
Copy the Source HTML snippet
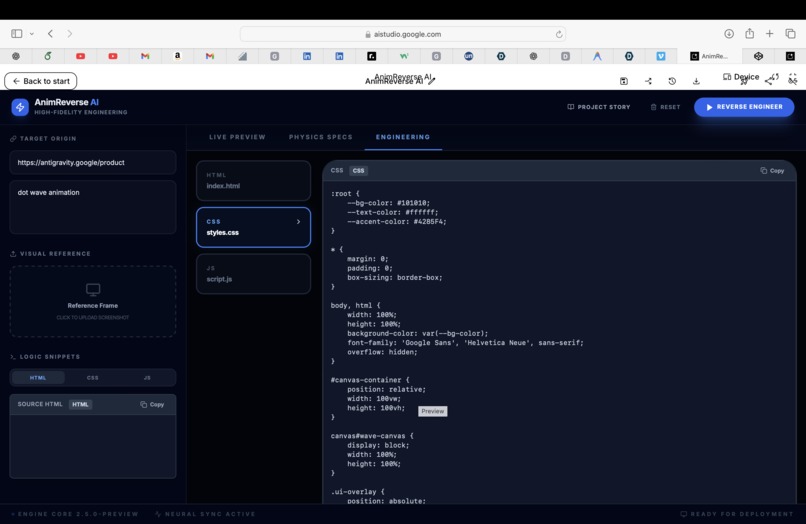tap(152, 405)
